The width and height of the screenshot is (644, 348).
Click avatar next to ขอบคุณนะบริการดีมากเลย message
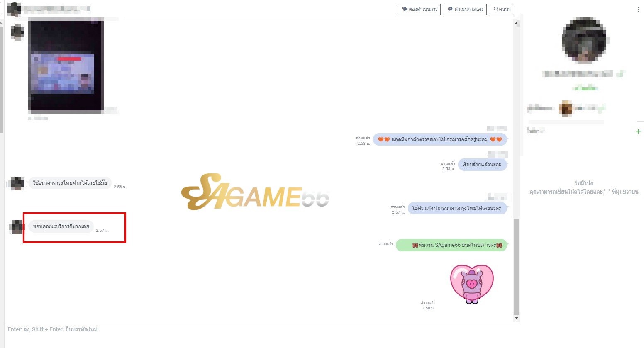tap(17, 227)
